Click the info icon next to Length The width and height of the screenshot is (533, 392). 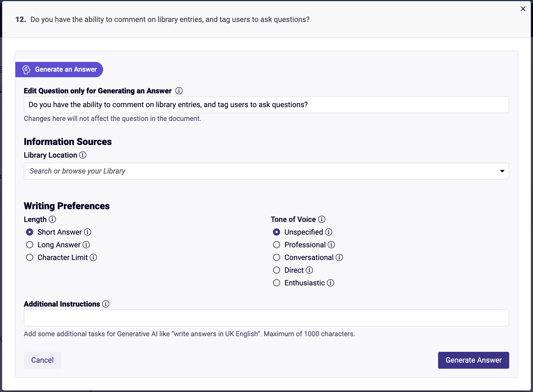pyautogui.click(x=53, y=220)
